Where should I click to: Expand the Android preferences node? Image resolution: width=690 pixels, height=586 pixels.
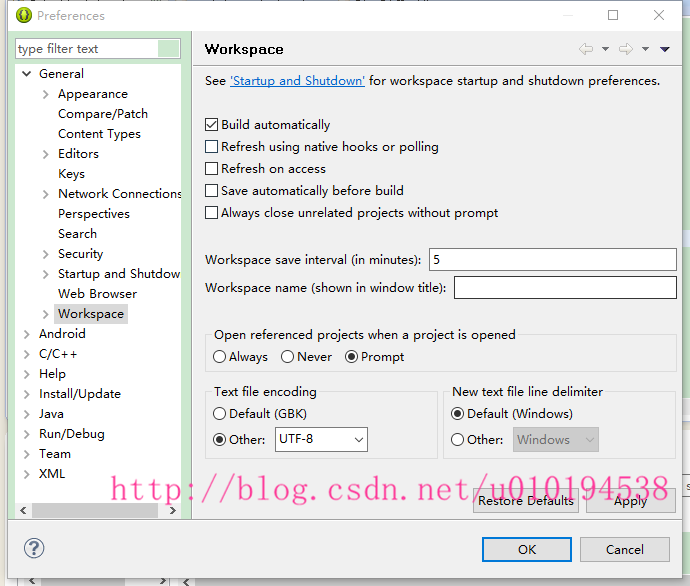(x=27, y=334)
